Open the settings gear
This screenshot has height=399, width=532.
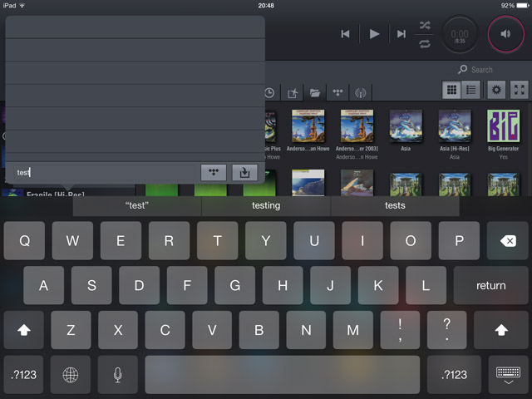tap(496, 90)
